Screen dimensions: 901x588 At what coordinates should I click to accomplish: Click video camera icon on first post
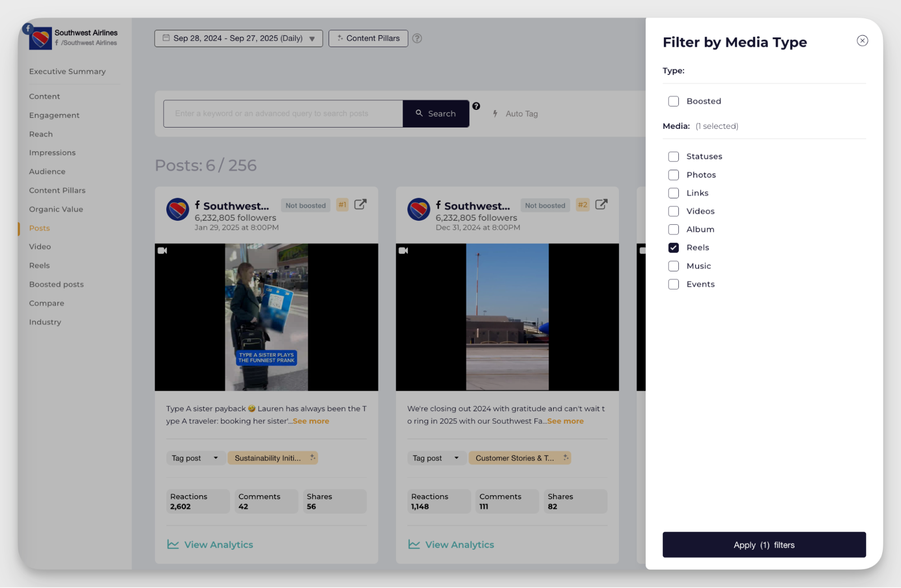coord(162,251)
